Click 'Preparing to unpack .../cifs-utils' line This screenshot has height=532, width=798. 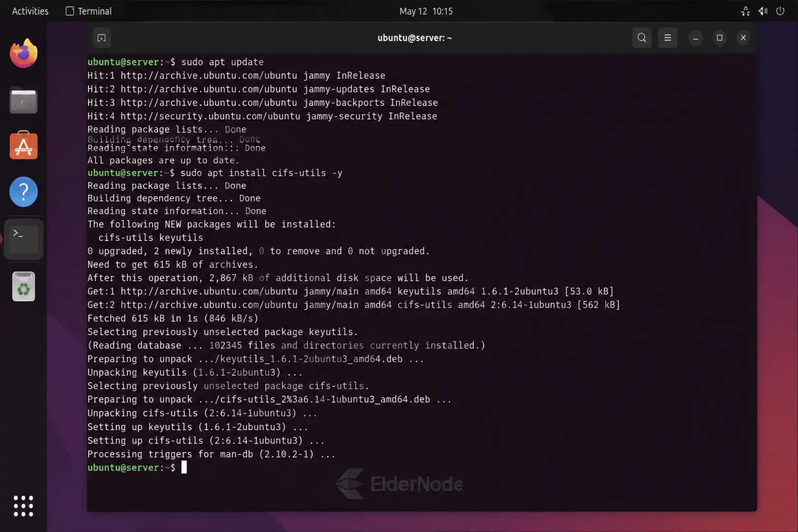point(269,399)
